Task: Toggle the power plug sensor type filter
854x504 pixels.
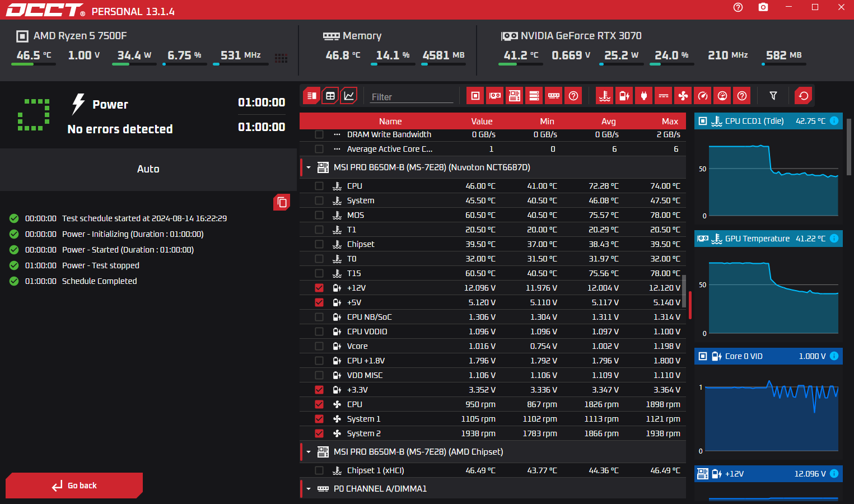Action: pos(644,96)
